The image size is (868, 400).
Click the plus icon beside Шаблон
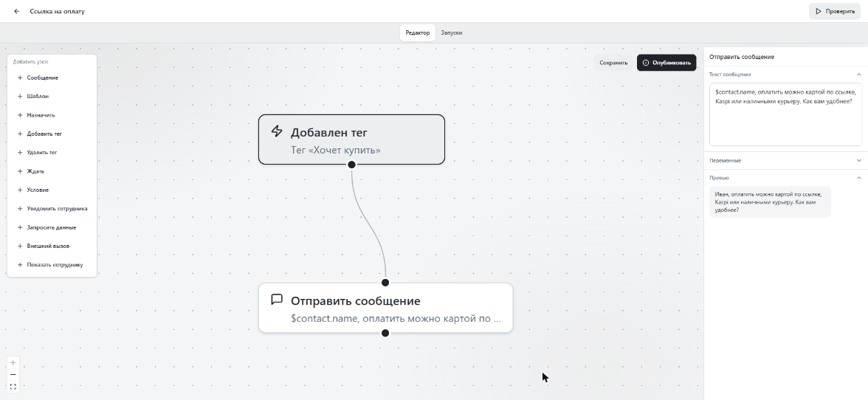(x=20, y=96)
